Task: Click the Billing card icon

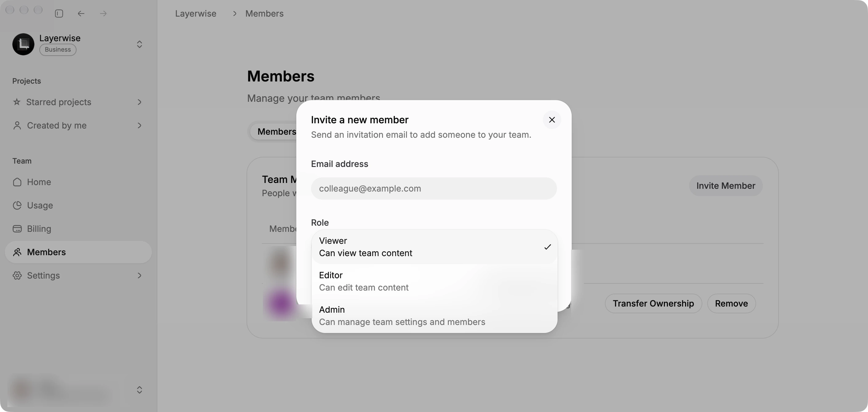Action: [17, 228]
